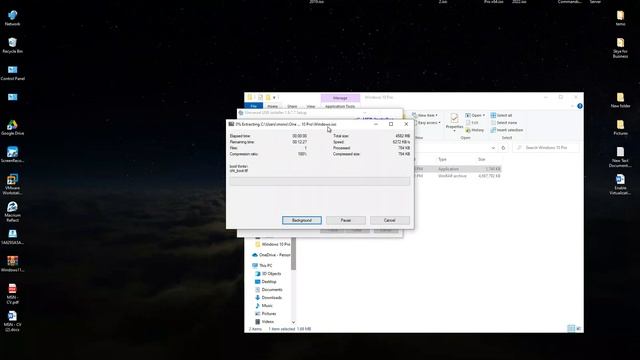This screenshot has height=360, width=640.
Task: Click the Background button in extraction dialog
Action: point(302,220)
